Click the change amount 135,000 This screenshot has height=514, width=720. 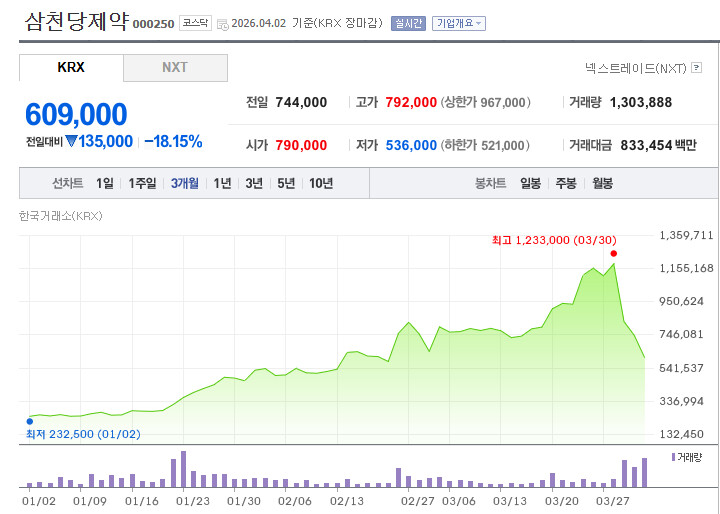coord(106,141)
